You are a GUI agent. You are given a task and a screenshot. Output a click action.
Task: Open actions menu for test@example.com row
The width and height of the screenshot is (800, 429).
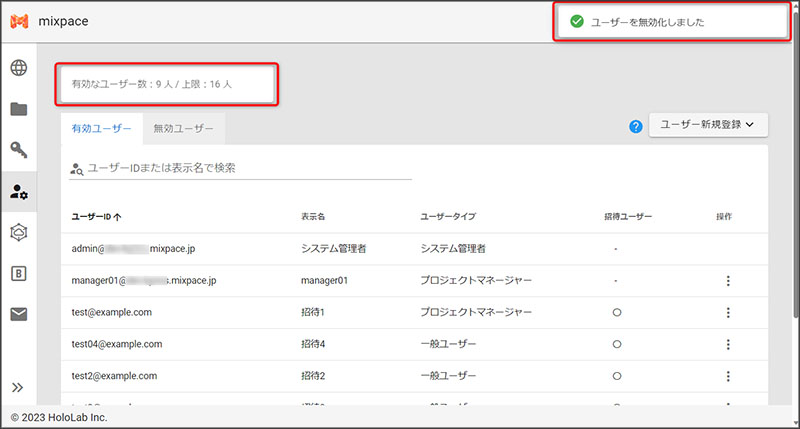tap(728, 313)
